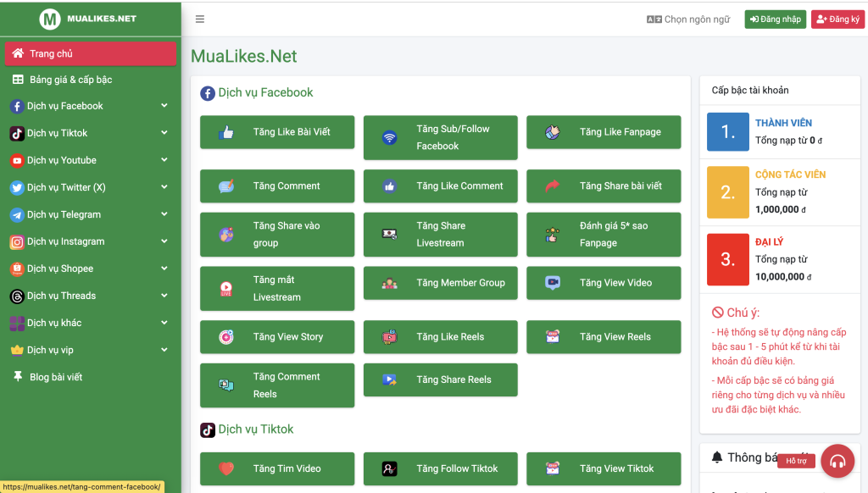Click the Twitter bird icon in sidebar
The width and height of the screenshot is (868, 493).
tap(17, 187)
